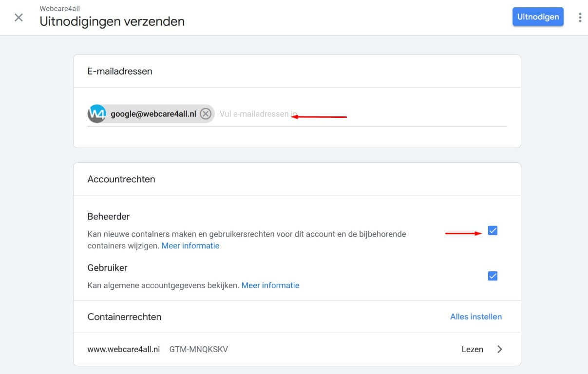Click the Uitnodigen button

coord(538,17)
